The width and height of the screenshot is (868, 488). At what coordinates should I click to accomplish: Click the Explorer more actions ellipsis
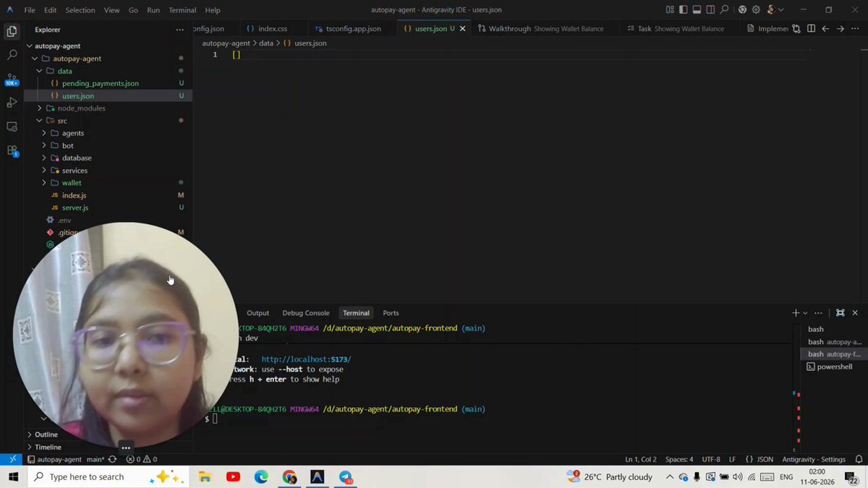[x=179, y=30]
